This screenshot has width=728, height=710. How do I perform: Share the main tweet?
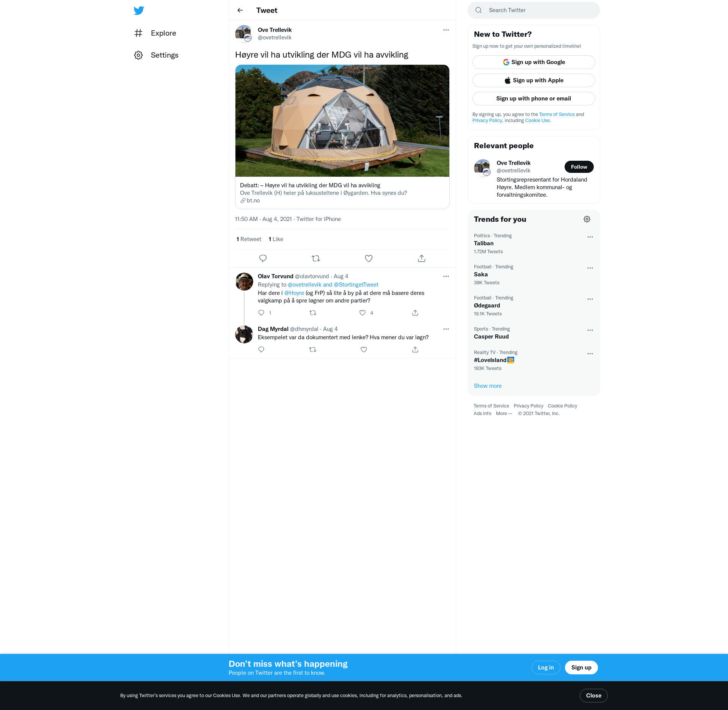pos(421,259)
